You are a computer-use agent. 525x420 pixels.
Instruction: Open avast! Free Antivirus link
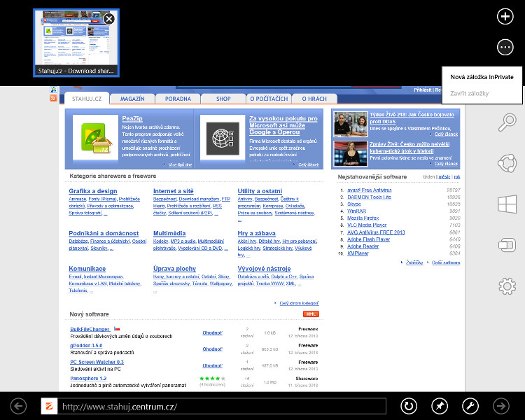click(x=370, y=190)
